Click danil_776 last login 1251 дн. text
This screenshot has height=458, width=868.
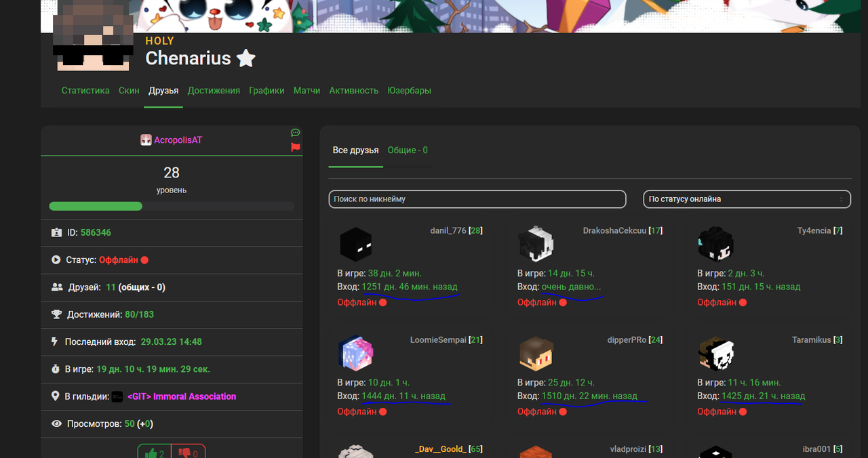click(x=410, y=287)
